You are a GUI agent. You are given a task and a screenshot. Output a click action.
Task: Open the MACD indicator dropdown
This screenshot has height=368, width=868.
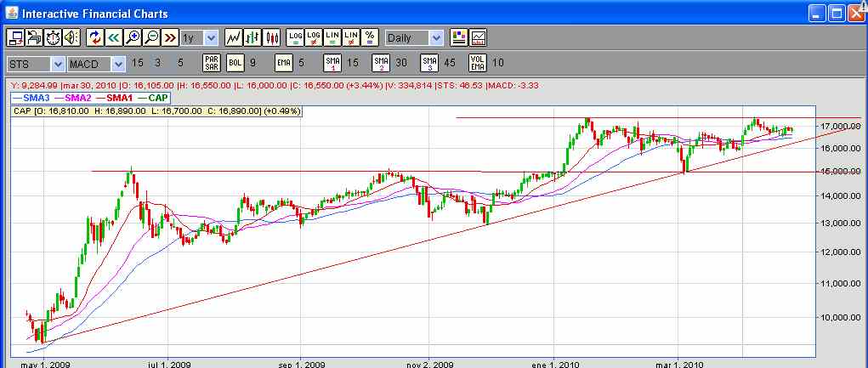coord(96,65)
